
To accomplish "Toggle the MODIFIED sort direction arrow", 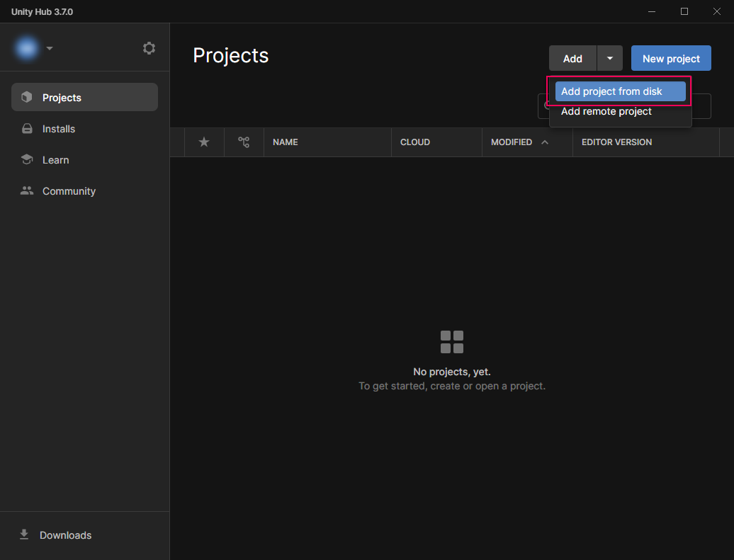I will 544,142.
